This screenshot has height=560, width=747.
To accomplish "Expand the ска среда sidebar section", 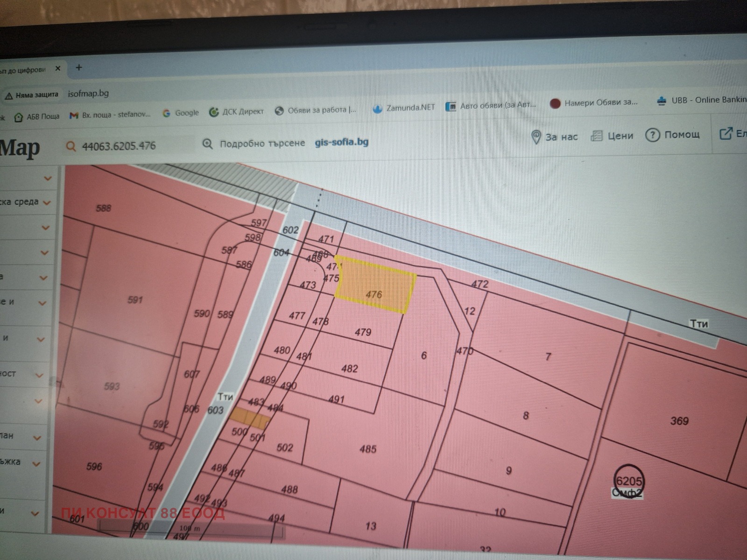I will click(x=46, y=203).
